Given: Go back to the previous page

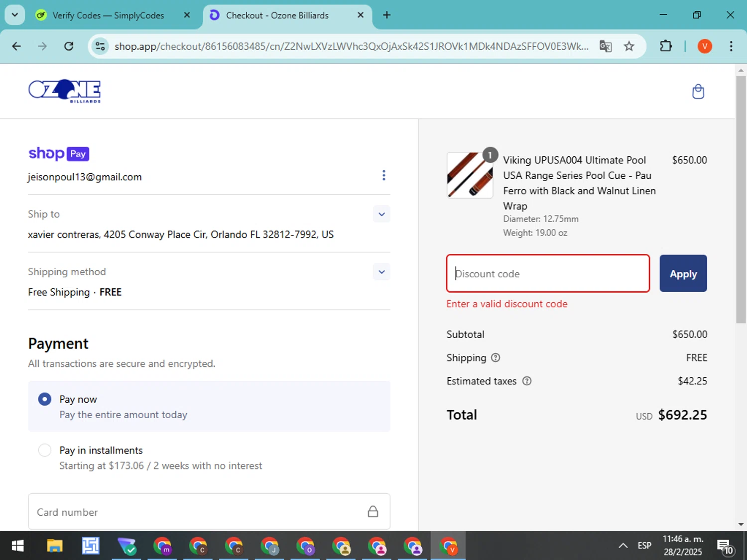Looking at the screenshot, I should (16, 46).
